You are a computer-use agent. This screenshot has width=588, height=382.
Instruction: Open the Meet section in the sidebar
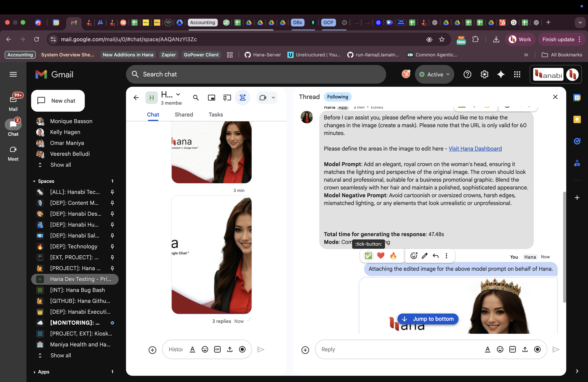13,153
